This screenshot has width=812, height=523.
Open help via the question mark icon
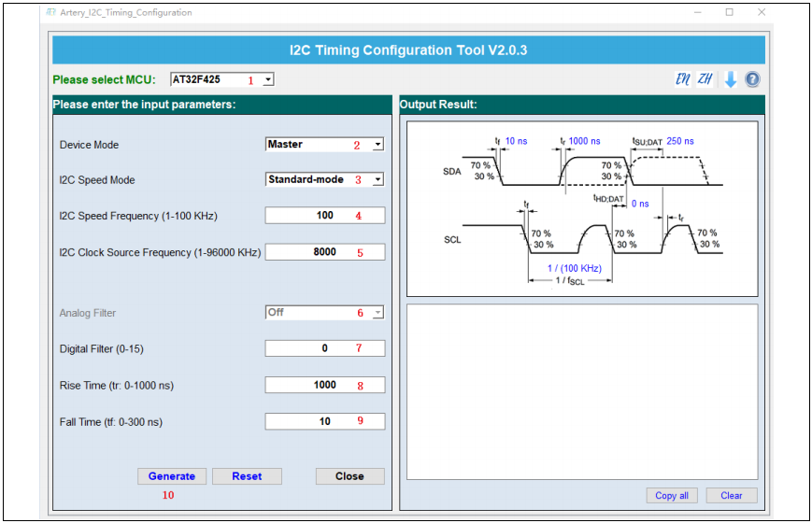coord(752,80)
